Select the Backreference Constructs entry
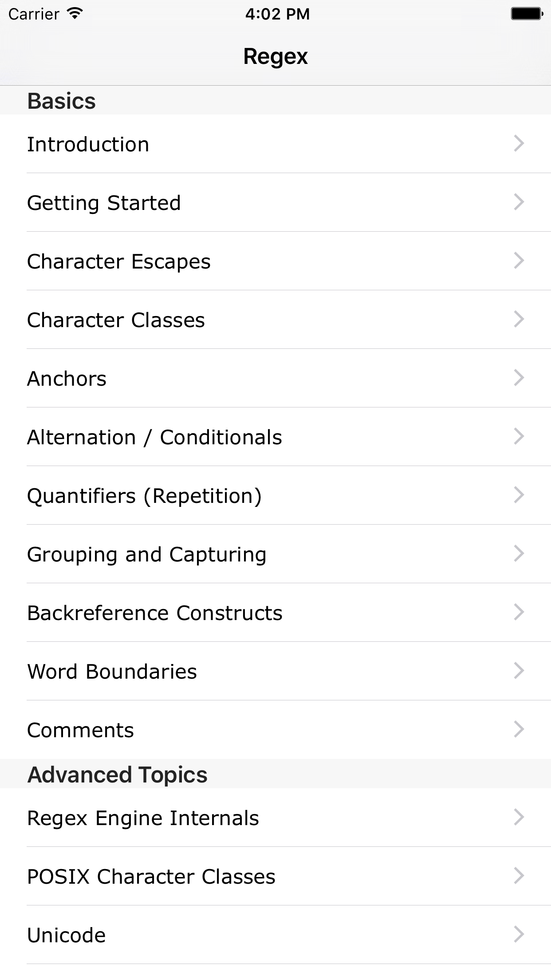The width and height of the screenshot is (551, 980). coord(155,613)
